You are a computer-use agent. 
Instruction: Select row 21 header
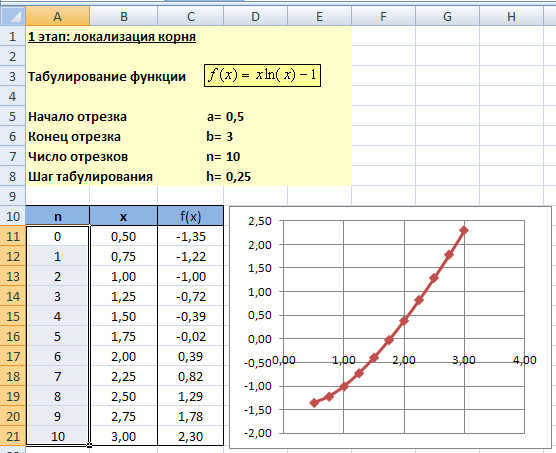pyautogui.click(x=13, y=436)
